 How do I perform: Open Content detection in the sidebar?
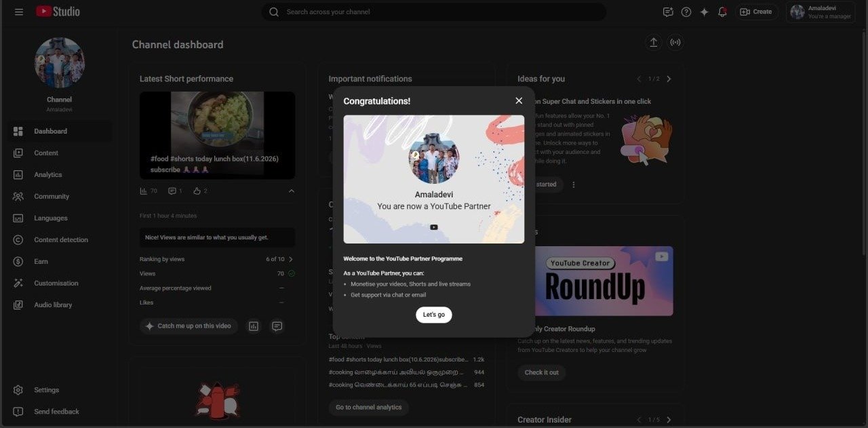coord(60,239)
